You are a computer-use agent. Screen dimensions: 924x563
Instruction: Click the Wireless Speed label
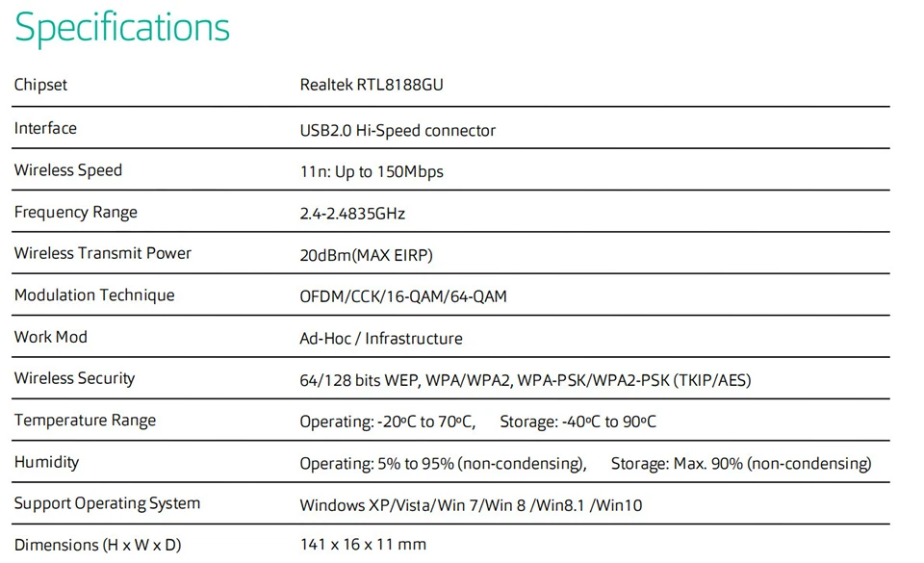click(68, 170)
